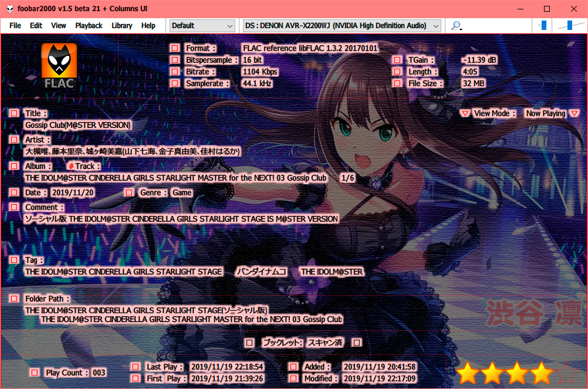
Task: Click the date value 2019/11/20
Action: pyautogui.click(x=73, y=192)
